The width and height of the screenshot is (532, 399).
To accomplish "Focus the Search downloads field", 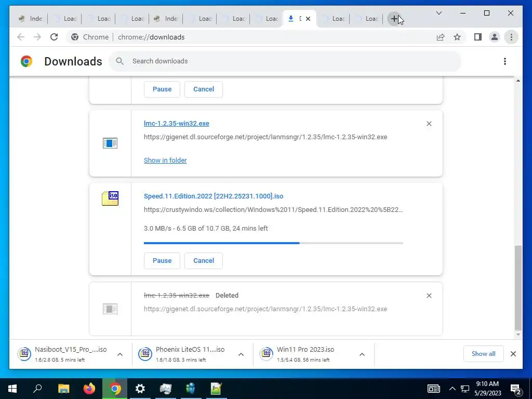I will [285, 61].
